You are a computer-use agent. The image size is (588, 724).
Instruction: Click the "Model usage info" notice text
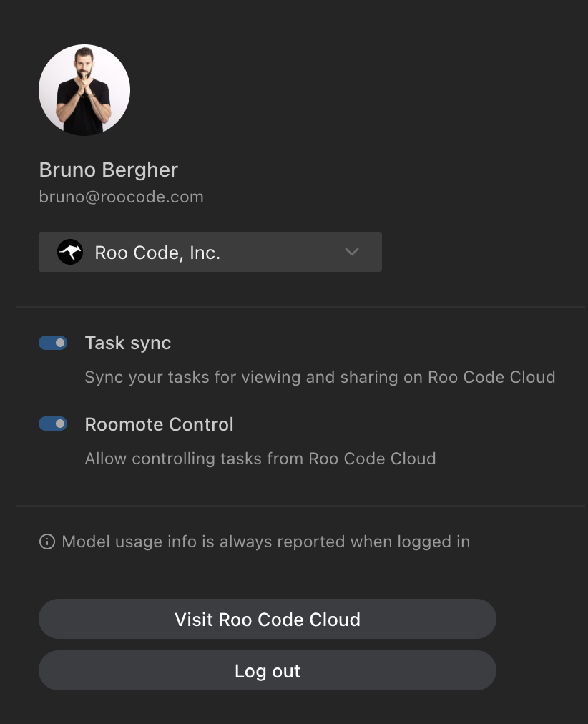266,542
